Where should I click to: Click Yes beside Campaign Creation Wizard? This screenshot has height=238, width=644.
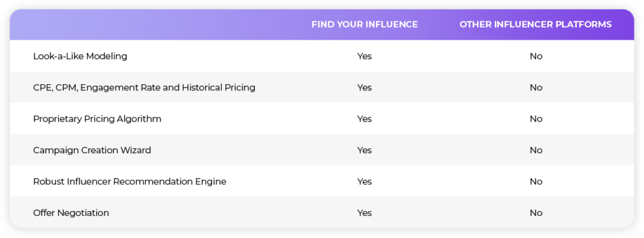click(364, 150)
